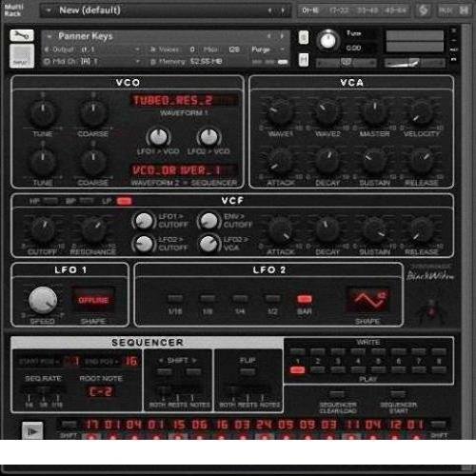This screenshot has height=476, width=476.
Task: Click the LFO 1 Speed knob
Action: (x=43, y=300)
